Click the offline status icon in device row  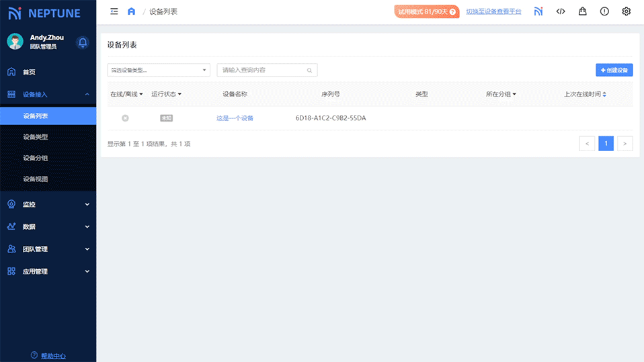click(x=125, y=118)
